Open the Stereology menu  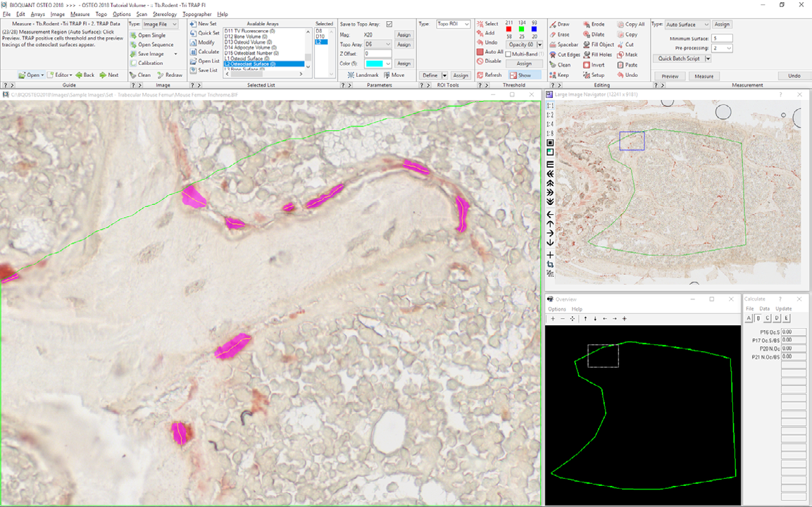165,14
